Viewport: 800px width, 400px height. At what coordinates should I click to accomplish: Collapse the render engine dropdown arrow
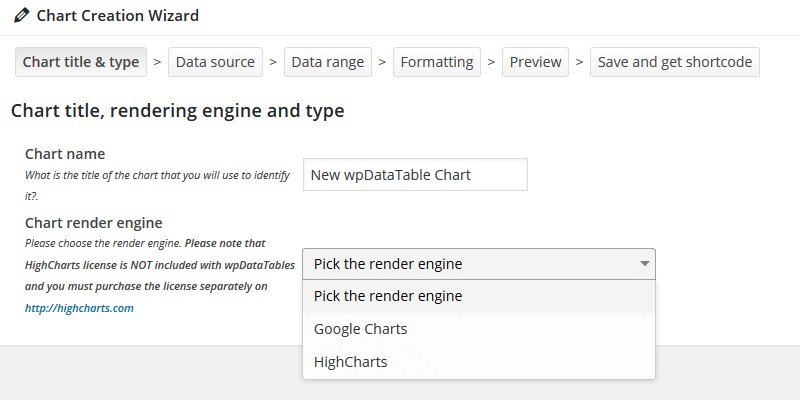tap(644, 264)
